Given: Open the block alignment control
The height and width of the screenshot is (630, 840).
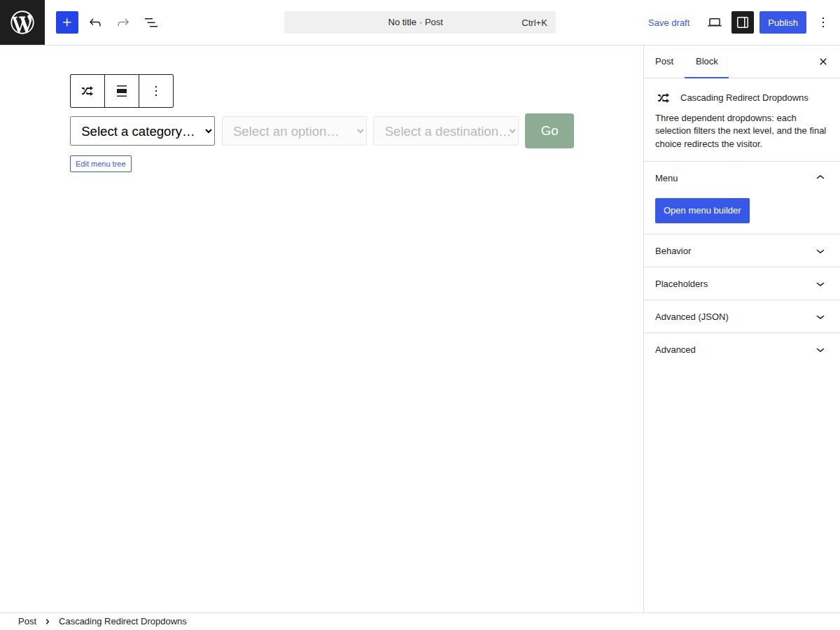Looking at the screenshot, I should tap(122, 91).
